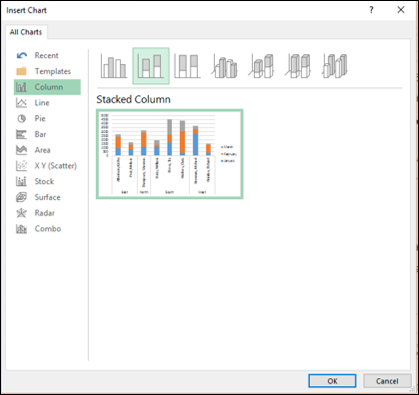Click the Radar chart category icon
This screenshot has width=419, height=395.
coord(22,213)
